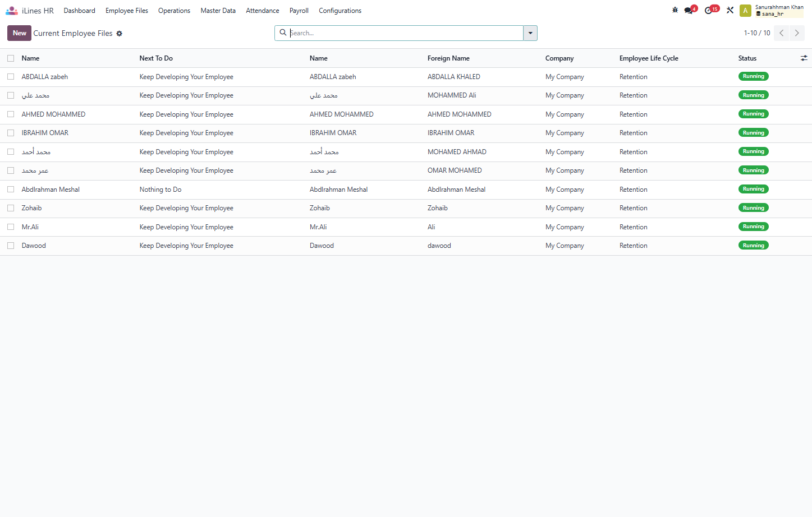This screenshot has width=812, height=517.
Task: Sort by the Next To Do column header
Action: pos(156,58)
